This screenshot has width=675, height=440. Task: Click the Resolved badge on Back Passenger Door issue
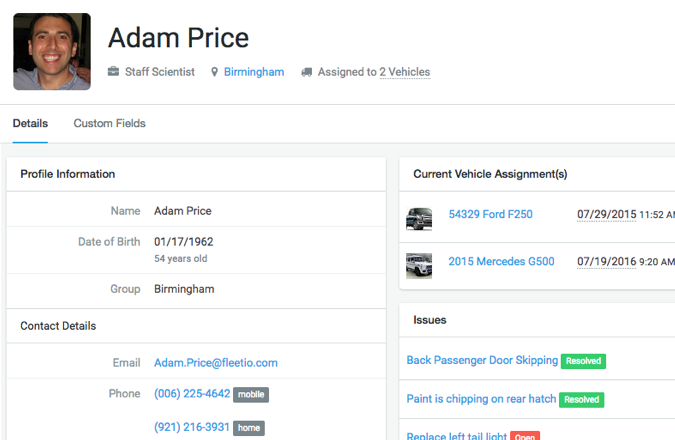[584, 361]
